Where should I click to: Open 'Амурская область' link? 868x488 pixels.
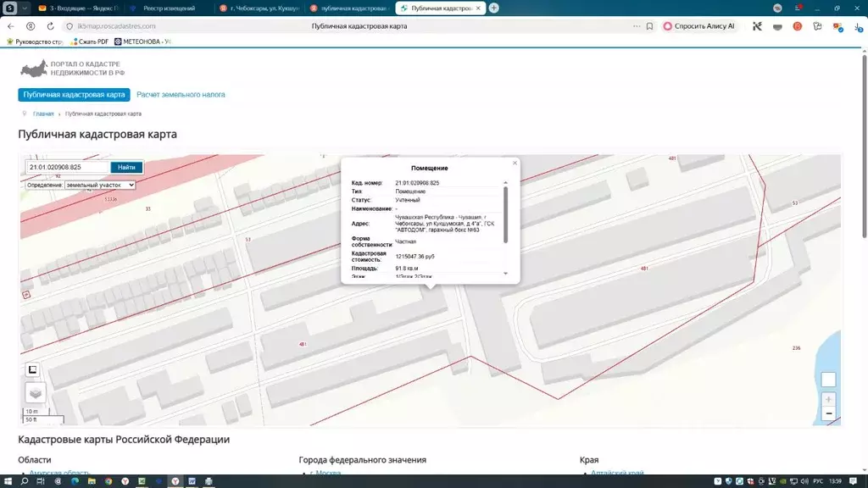click(59, 473)
